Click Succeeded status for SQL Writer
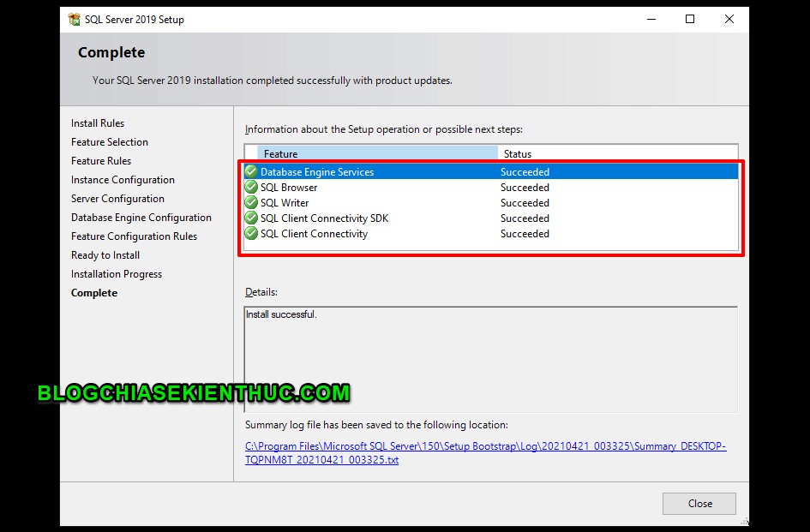810x532 pixels. tap(525, 203)
